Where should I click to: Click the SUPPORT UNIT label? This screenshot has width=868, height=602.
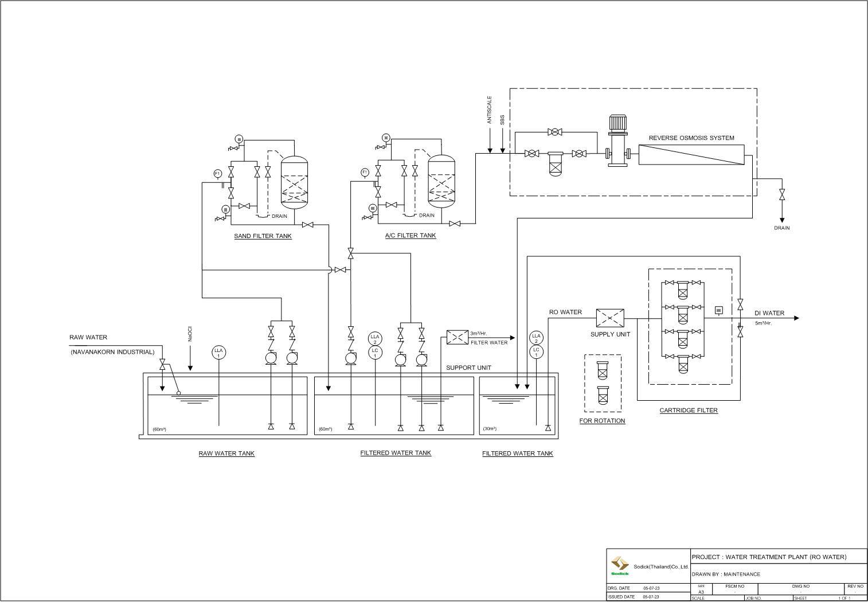pyautogui.click(x=469, y=368)
